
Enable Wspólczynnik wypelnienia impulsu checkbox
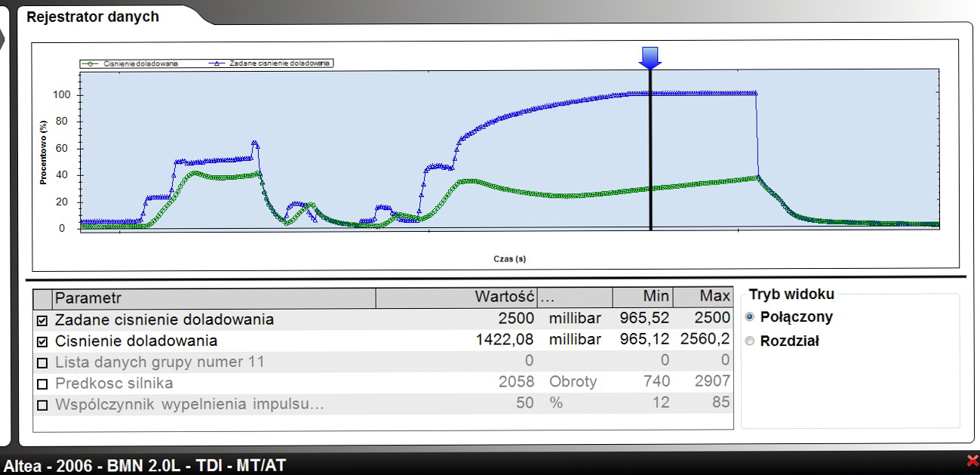tap(42, 406)
